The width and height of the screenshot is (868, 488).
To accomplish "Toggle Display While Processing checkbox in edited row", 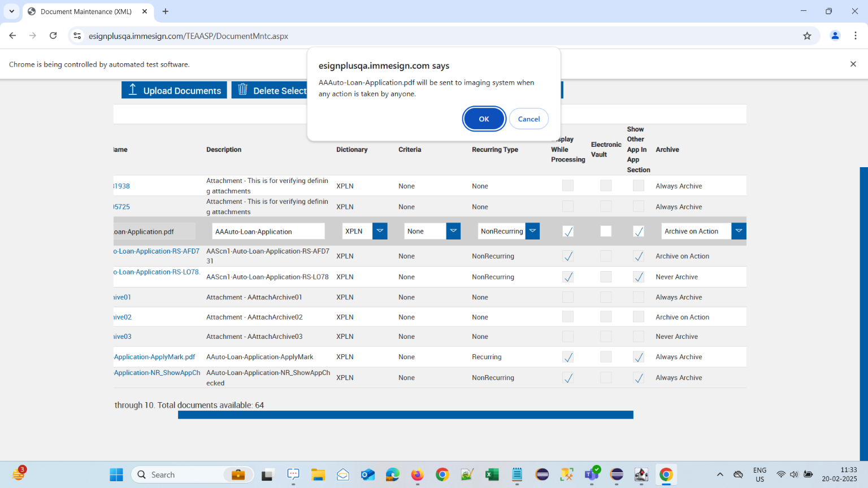I will [568, 232].
